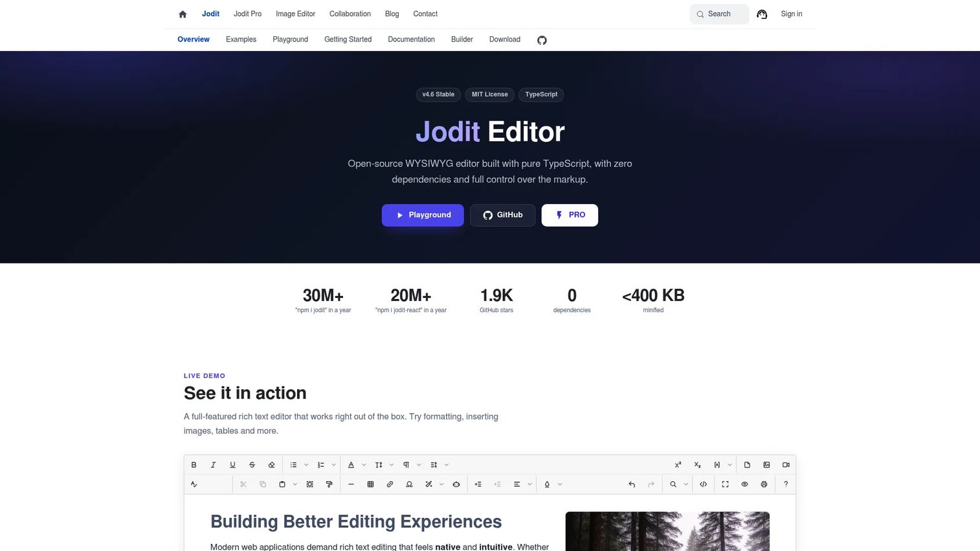Viewport: 980px width, 551px height.
Task: Insert a horizontal line
Action: (351, 484)
